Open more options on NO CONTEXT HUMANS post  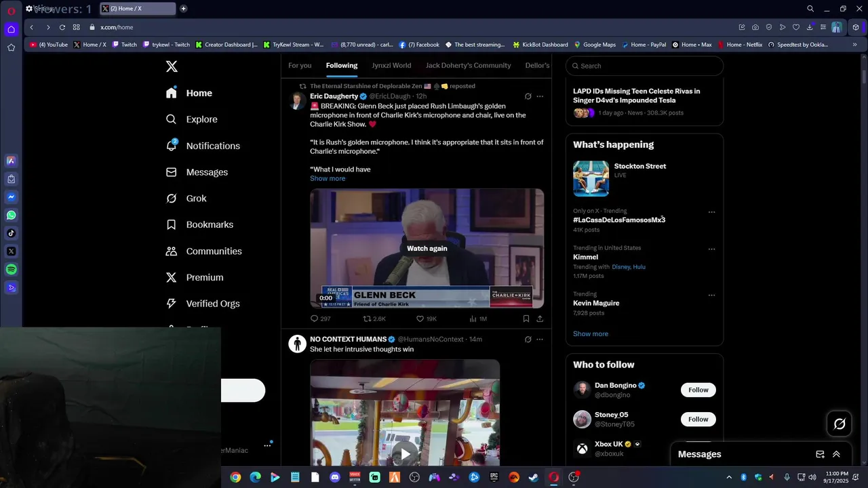[x=540, y=339]
